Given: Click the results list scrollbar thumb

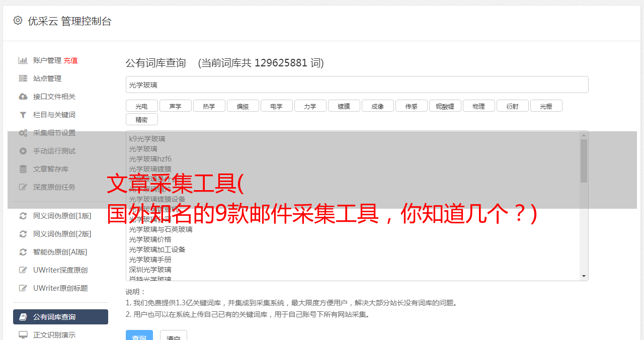Looking at the screenshot, I should pos(584,161).
